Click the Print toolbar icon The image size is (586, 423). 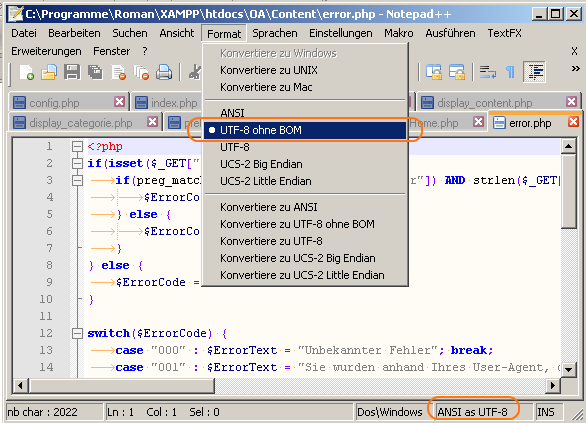(164, 72)
